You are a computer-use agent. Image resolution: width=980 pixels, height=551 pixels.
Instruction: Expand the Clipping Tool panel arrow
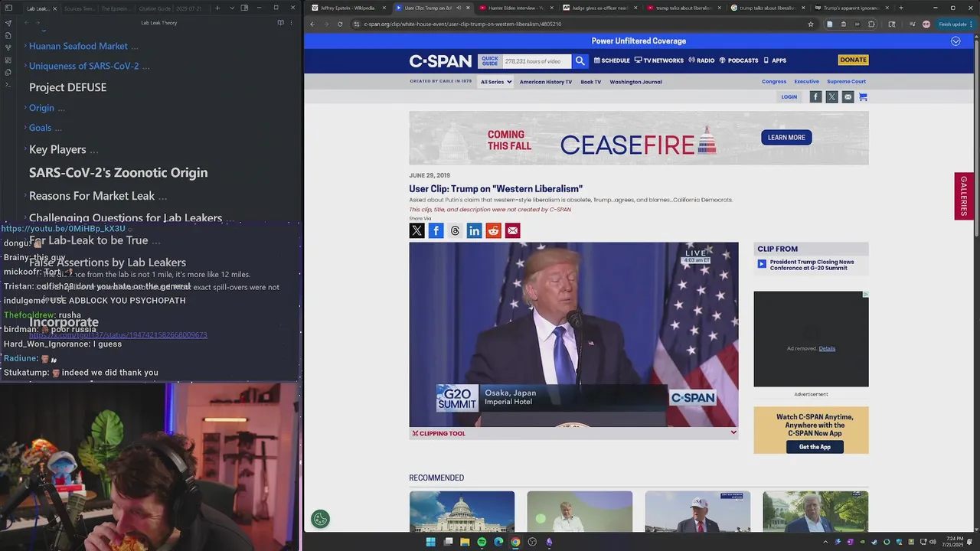pyautogui.click(x=733, y=432)
